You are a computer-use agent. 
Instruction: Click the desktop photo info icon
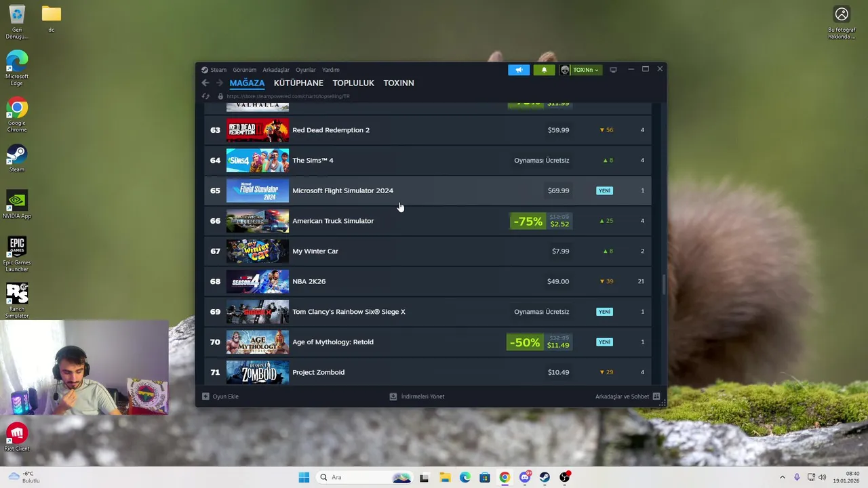[x=842, y=22]
